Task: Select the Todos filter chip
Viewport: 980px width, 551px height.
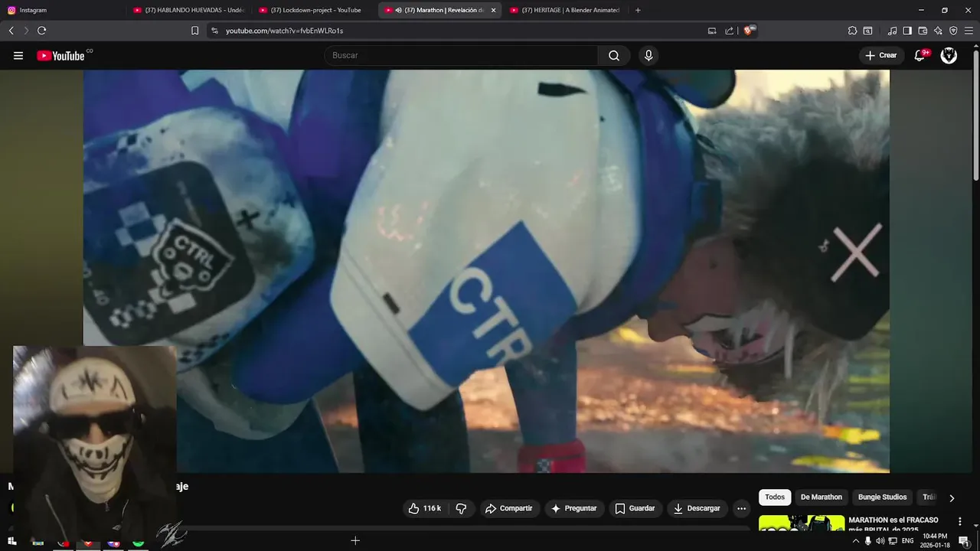Action: pos(775,497)
